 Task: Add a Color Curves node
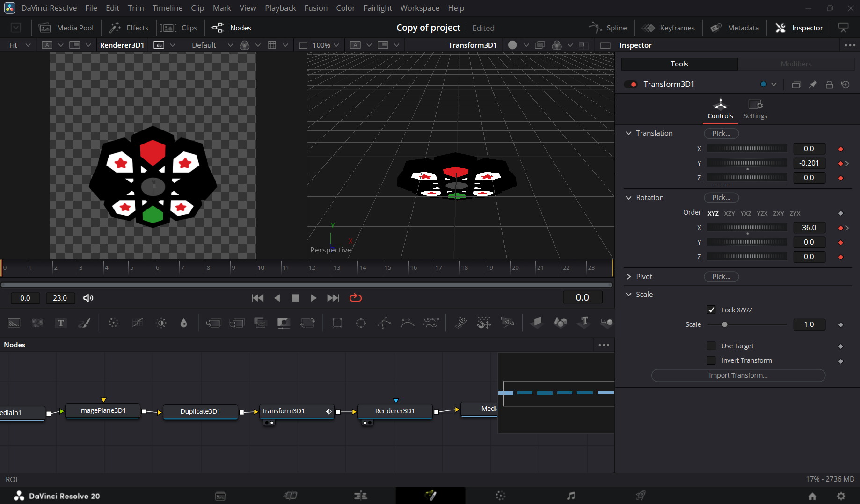(137, 323)
